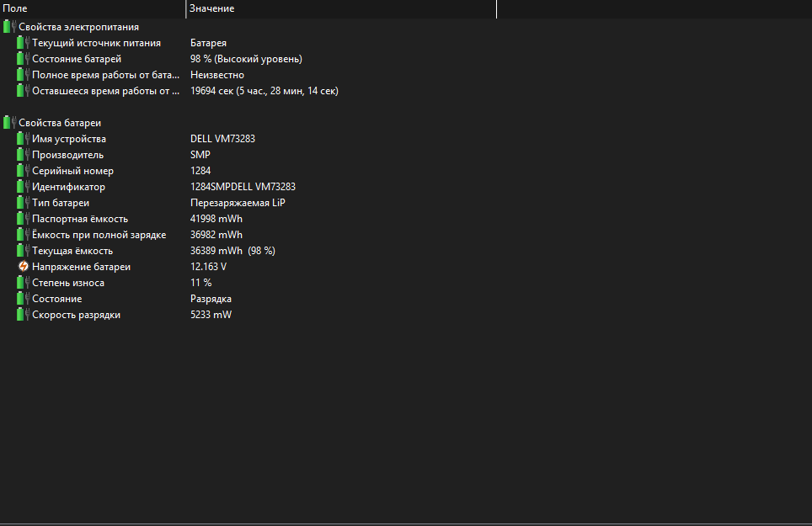The width and height of the screenshot is (812, 526).
Task: Click the battery icon beside Скорость разрядки
Action: [x=23, y=315]
